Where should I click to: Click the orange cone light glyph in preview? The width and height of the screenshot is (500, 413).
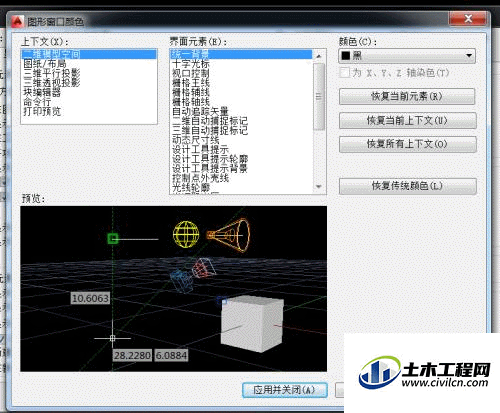pyautogui.click(x=228, y=235)
